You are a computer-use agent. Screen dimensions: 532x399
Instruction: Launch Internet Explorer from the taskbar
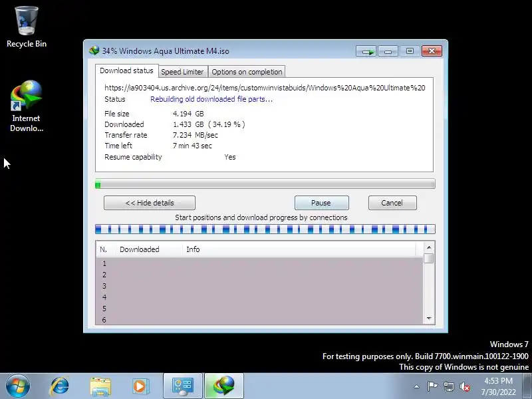pyautogui.click(x=59, y=386)
